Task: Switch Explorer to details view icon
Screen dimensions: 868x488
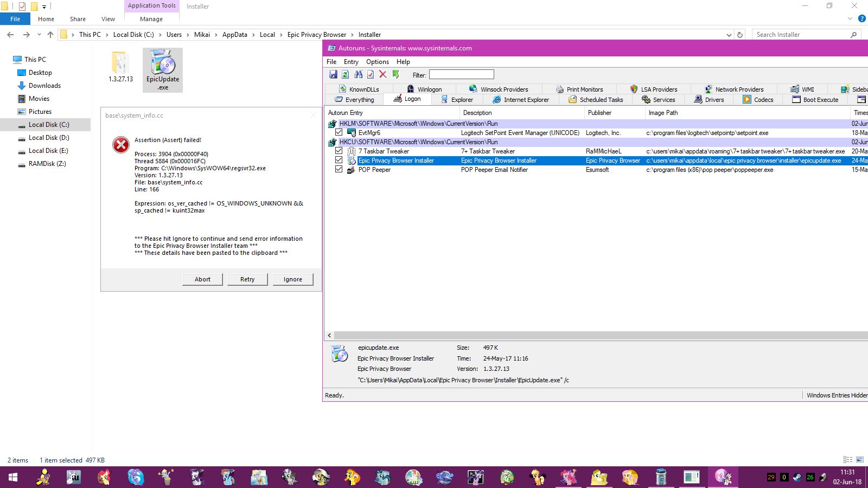Action: (x=848, y=460)
